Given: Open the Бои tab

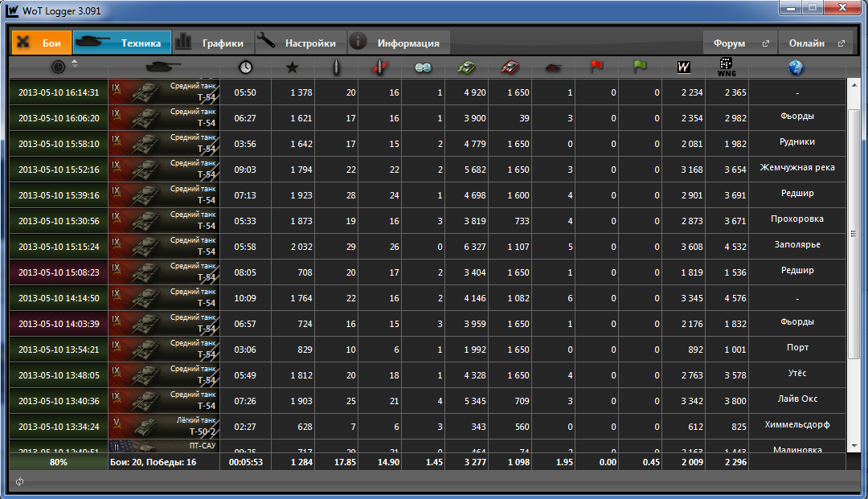Looking at the screenshot, I should click(x=42, y=43).
